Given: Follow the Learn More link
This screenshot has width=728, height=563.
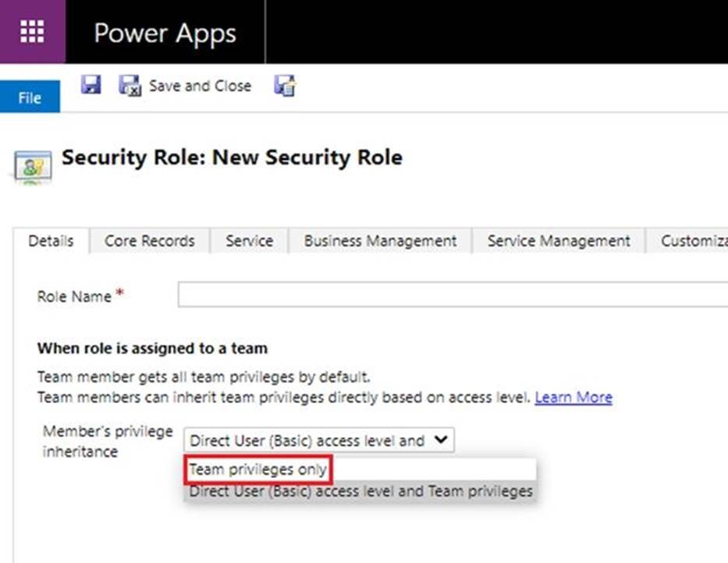Looking at the screenshot, I should [574, 397].
